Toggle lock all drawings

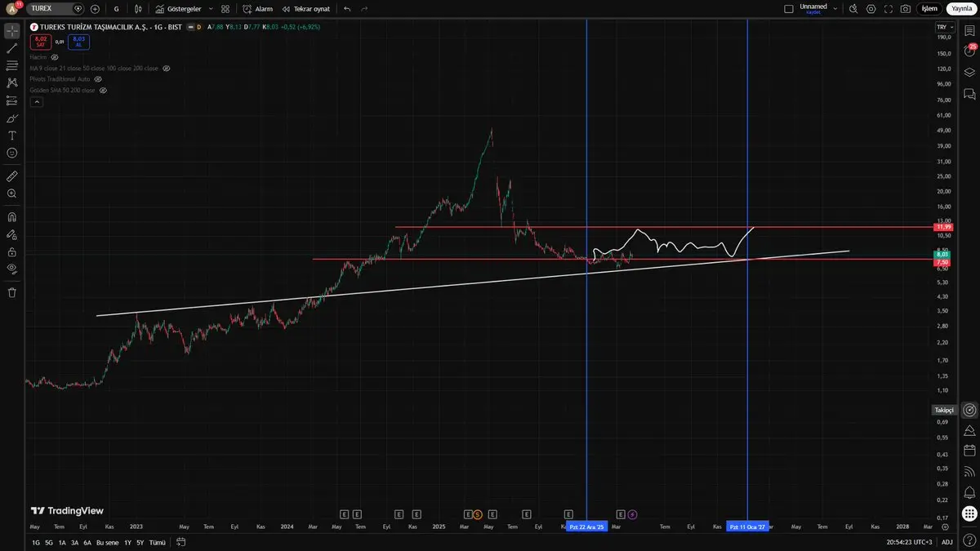pos(12,251)
